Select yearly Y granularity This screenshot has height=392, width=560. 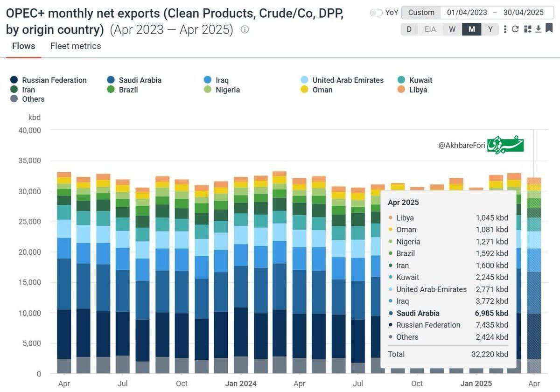(x=490, y=29)
